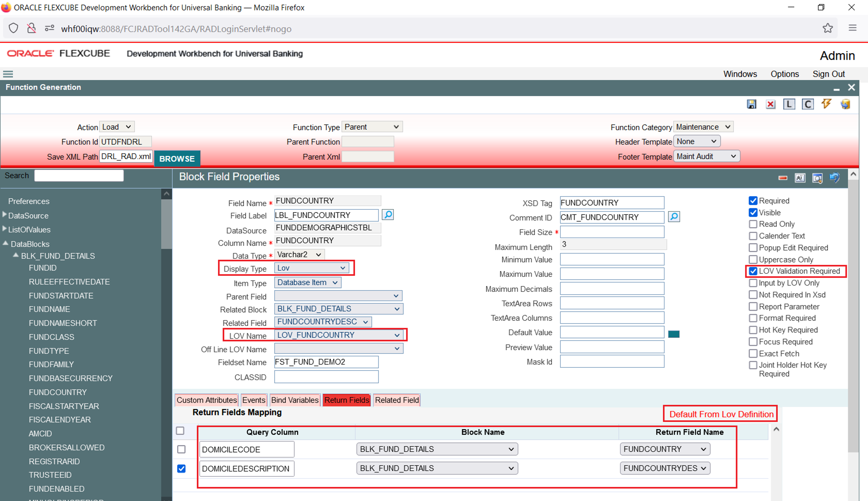Click the yellow database deploy icon
The width and height of the screenshot is (868, 501).
(845, 104)
